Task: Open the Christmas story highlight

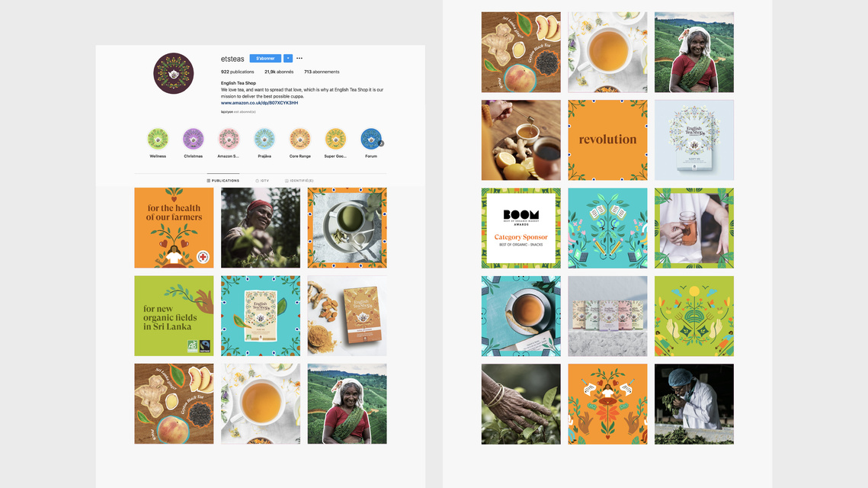Action: coord(194,139)
